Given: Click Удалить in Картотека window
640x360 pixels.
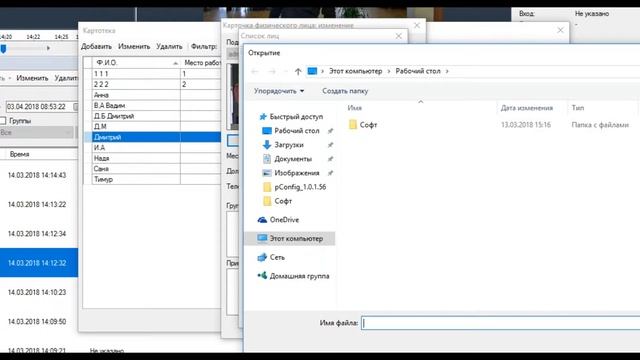Looking at the screenshot, I should [x=169, y=47].
